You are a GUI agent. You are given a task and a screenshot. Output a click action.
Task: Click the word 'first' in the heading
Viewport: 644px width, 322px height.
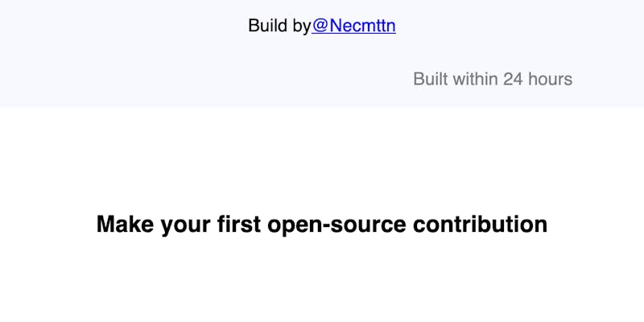pos(239,225)
